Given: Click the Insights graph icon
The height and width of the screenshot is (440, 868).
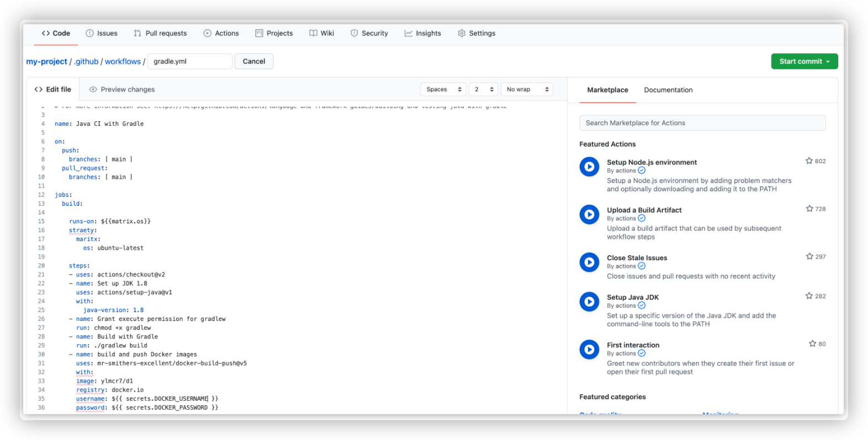Looking at the screenshot, I should [409, 33].
